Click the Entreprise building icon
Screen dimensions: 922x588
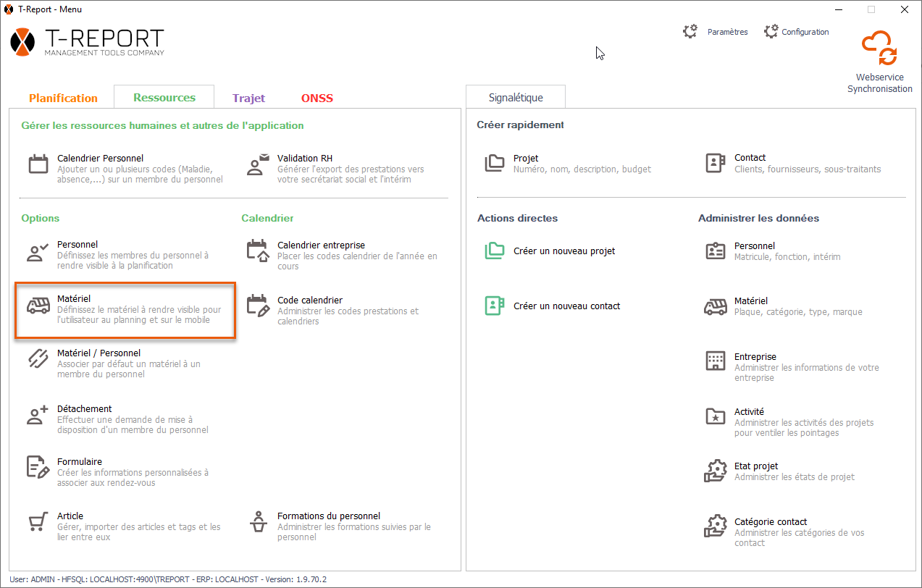click(715, 361)
